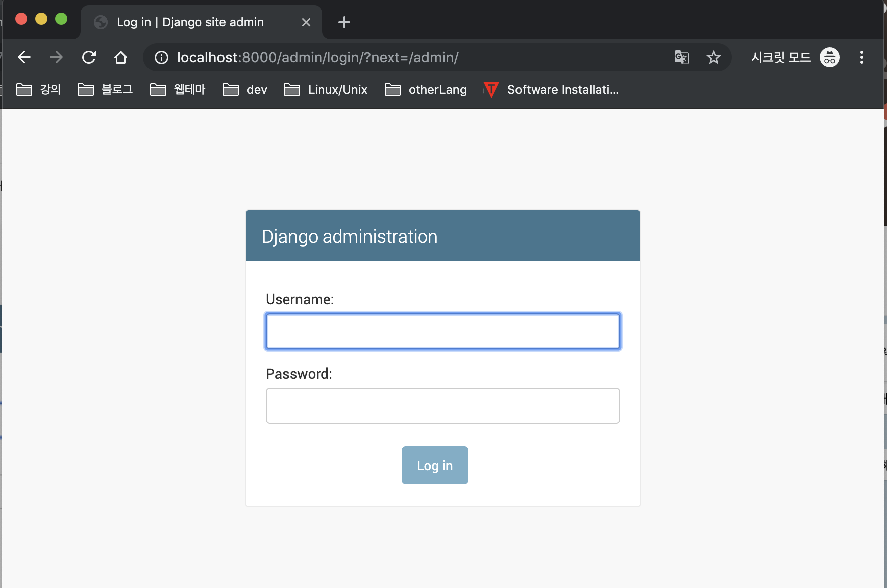
Task: Click the red close window button
Action: click(21, 19)
